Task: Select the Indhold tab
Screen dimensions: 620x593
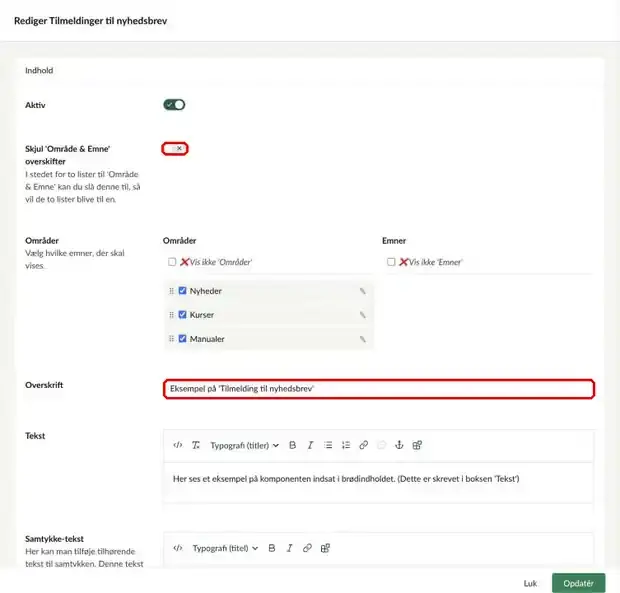Action: [39, 70]
